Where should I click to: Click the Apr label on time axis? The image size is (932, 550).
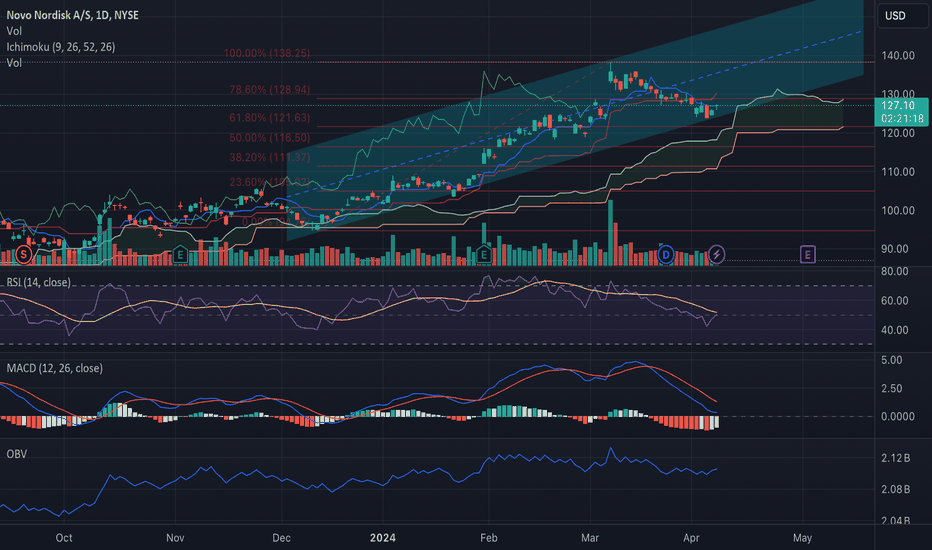pos(691,538)
